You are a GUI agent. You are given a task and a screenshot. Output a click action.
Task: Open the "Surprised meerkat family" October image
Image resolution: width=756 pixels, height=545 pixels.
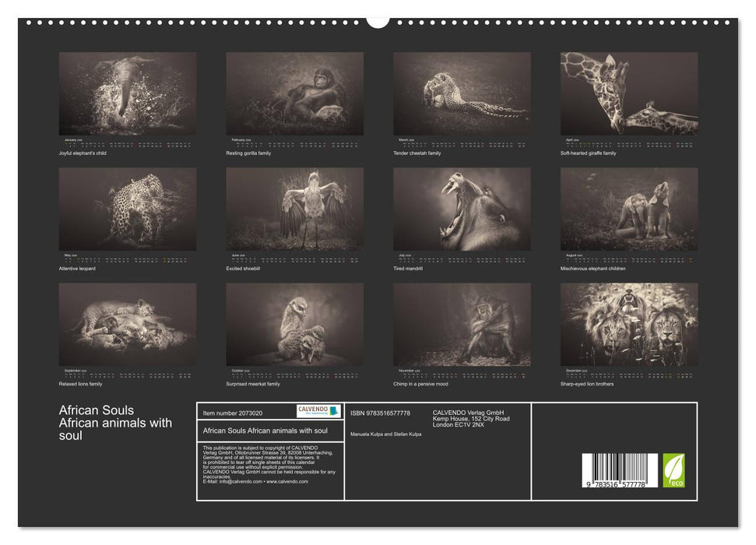tap(296, 324)
